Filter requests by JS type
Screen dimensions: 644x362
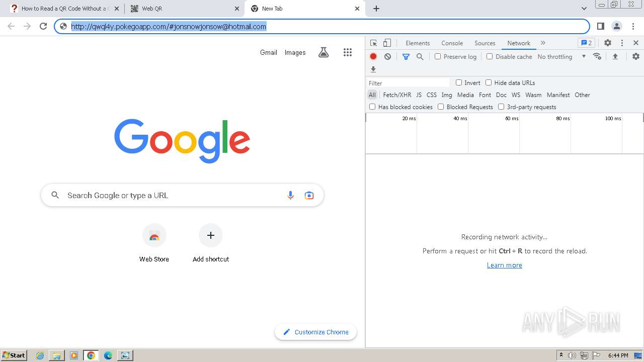click(x=419, y=95)
